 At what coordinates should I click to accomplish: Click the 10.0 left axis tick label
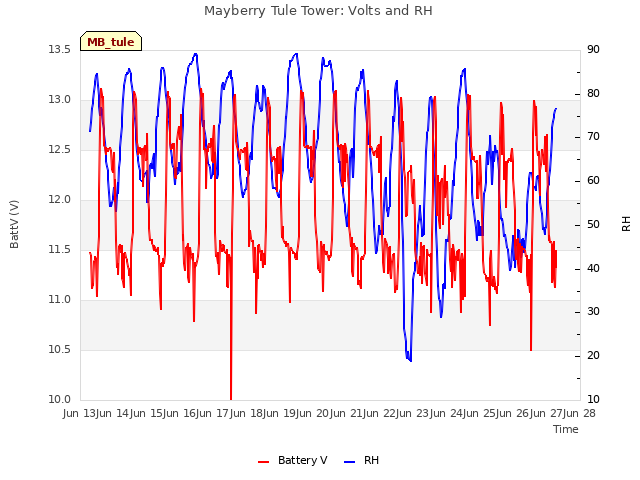[60, 399]
